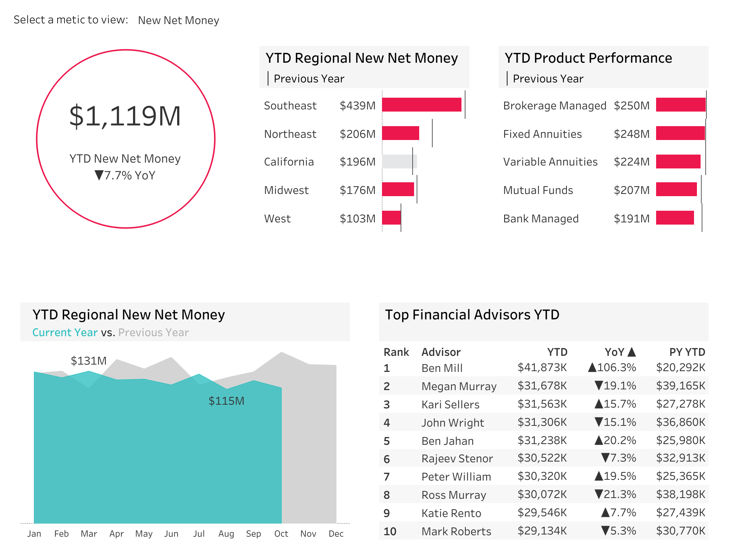Select the Variable Annuities product bar

[x=678, y=162]
